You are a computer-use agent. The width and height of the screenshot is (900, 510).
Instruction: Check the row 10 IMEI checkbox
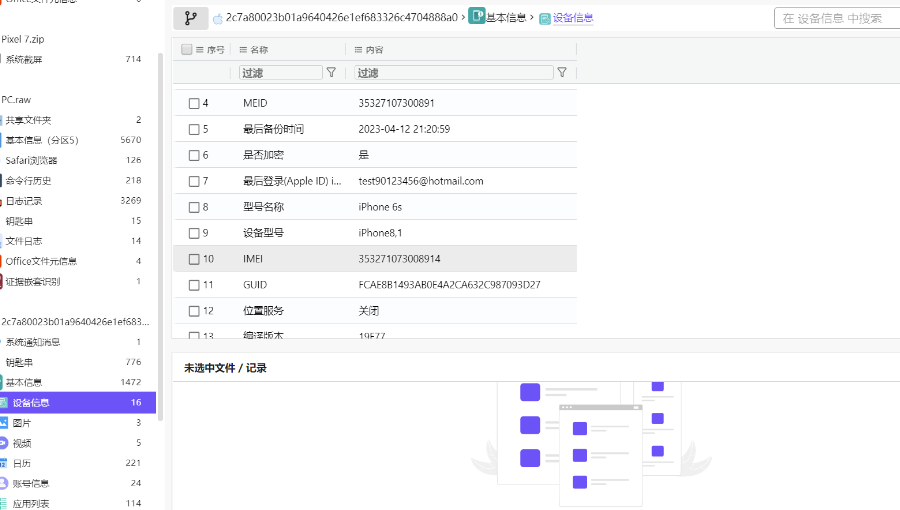194,259
